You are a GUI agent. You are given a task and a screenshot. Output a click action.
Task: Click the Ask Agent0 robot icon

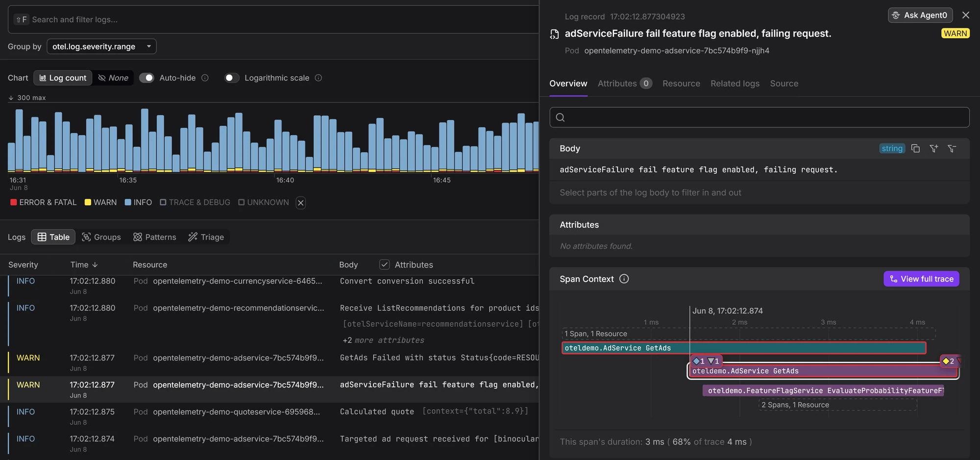pyautogui.click(x=896, y=15)
